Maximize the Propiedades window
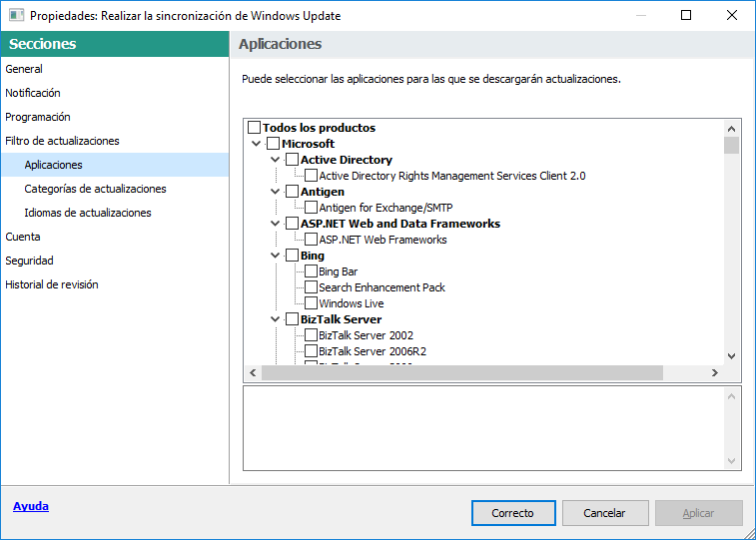The width and height of the screenshot is (756, 540). click(686, 15)
